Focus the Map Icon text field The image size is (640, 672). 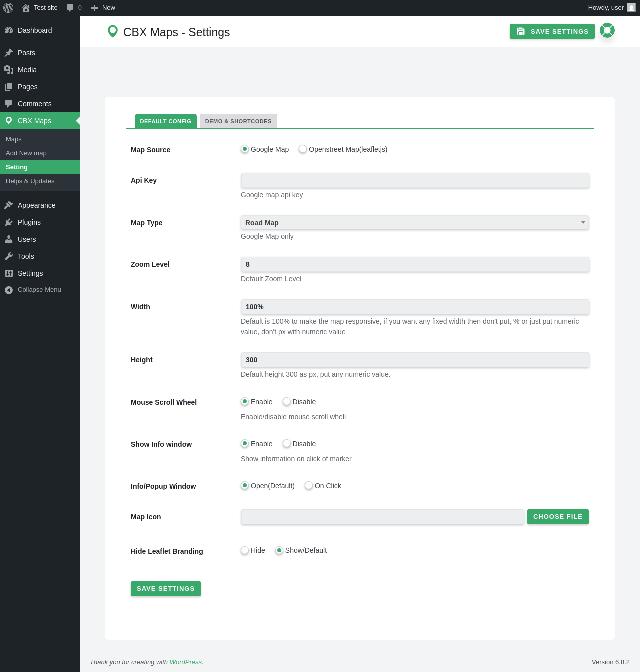(x=382, y=517)
